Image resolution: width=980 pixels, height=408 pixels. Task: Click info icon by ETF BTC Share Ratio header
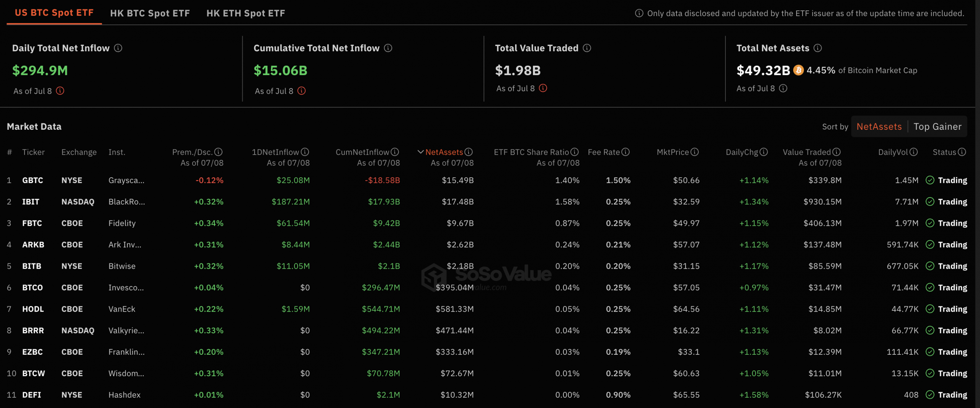(575, 152)
